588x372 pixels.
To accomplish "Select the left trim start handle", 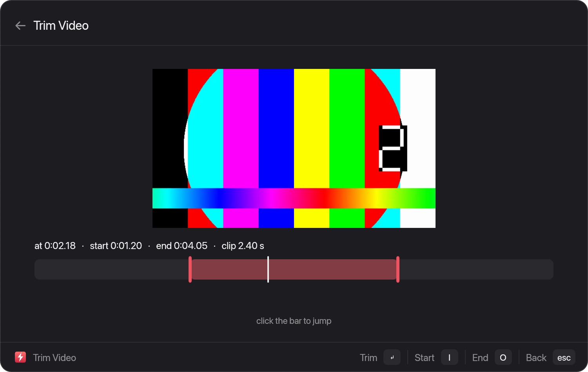I will point(190,269).
